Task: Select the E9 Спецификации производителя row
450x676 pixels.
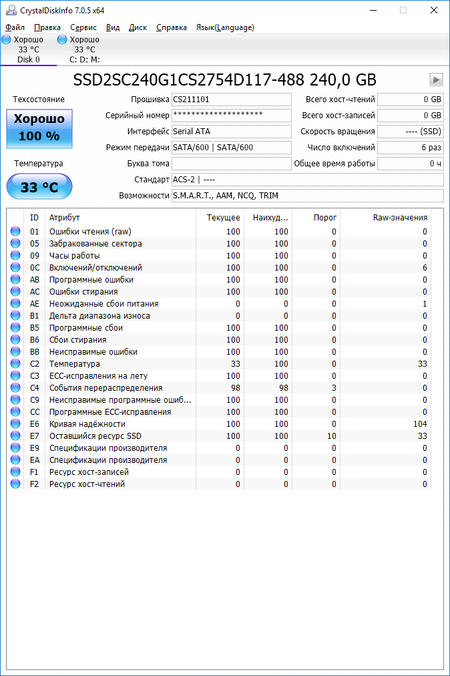Action: pos(219,448)
